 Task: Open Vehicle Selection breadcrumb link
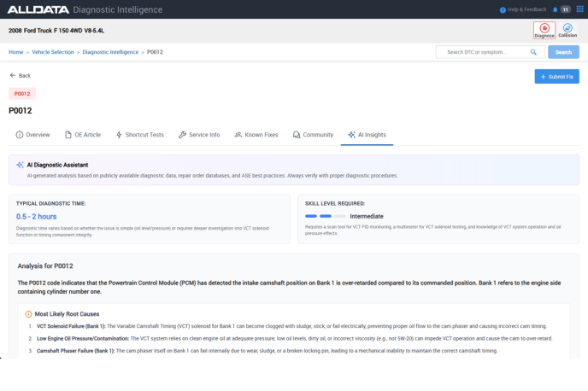[x=53, y=52]
